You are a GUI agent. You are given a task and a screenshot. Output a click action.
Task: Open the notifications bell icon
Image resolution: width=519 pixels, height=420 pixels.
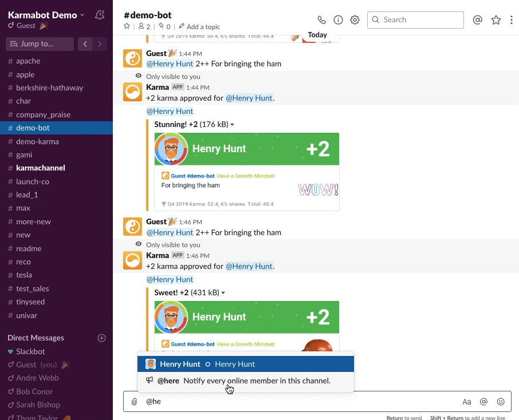(100, 15)
